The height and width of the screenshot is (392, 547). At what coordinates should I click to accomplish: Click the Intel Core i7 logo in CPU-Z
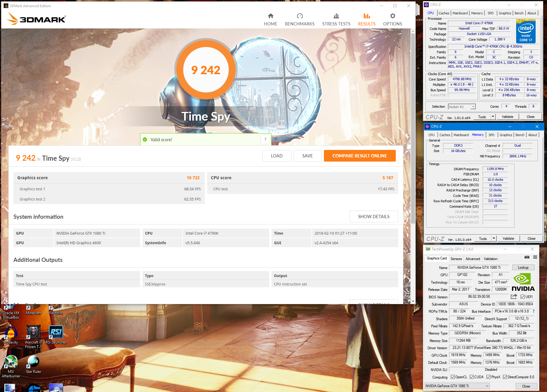click(526, 31)
